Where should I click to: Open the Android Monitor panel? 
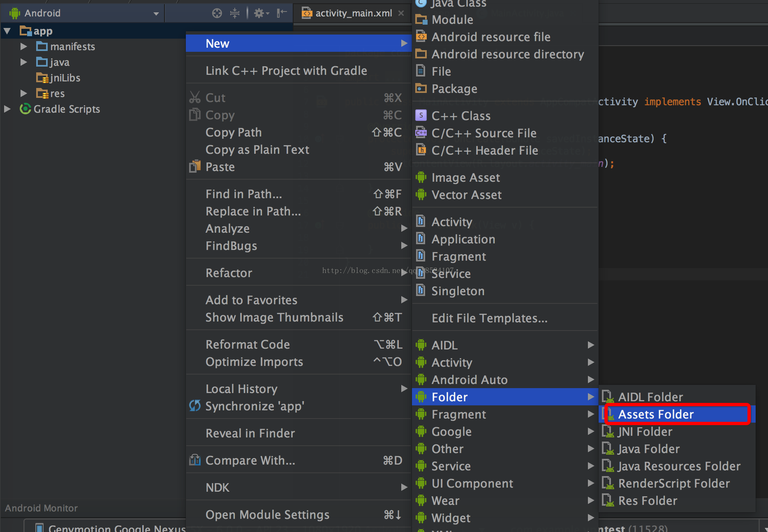tap(41, 508)
